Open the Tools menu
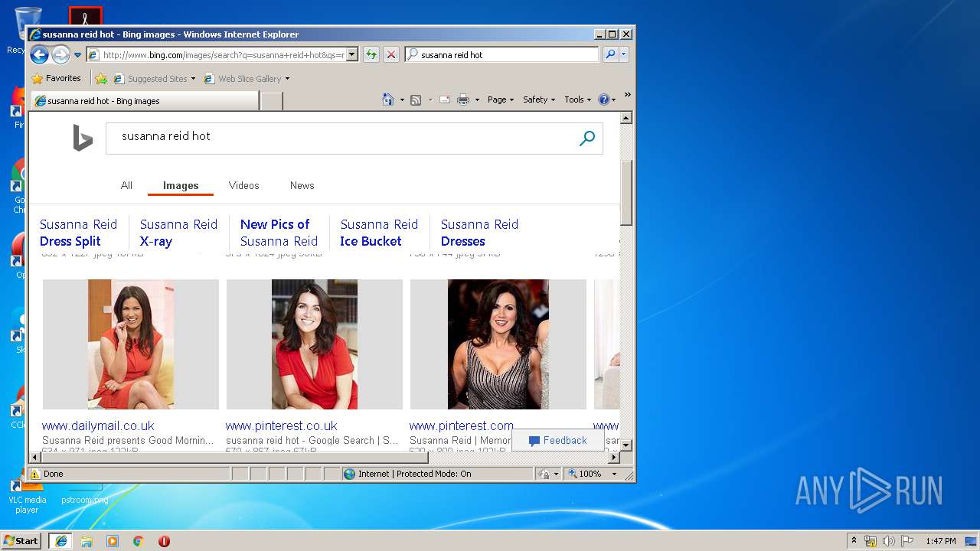The height and width of the screenshot is (551, 980). (x=578, y=99)
